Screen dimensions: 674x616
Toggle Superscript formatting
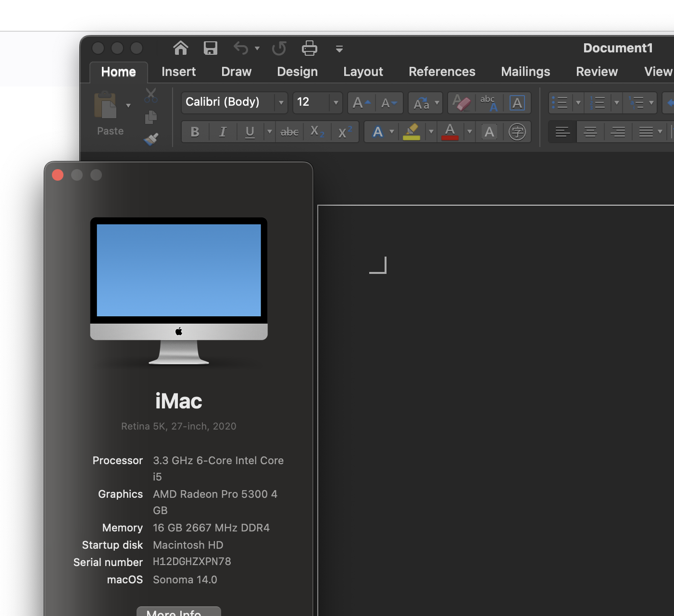coord(345,132)
